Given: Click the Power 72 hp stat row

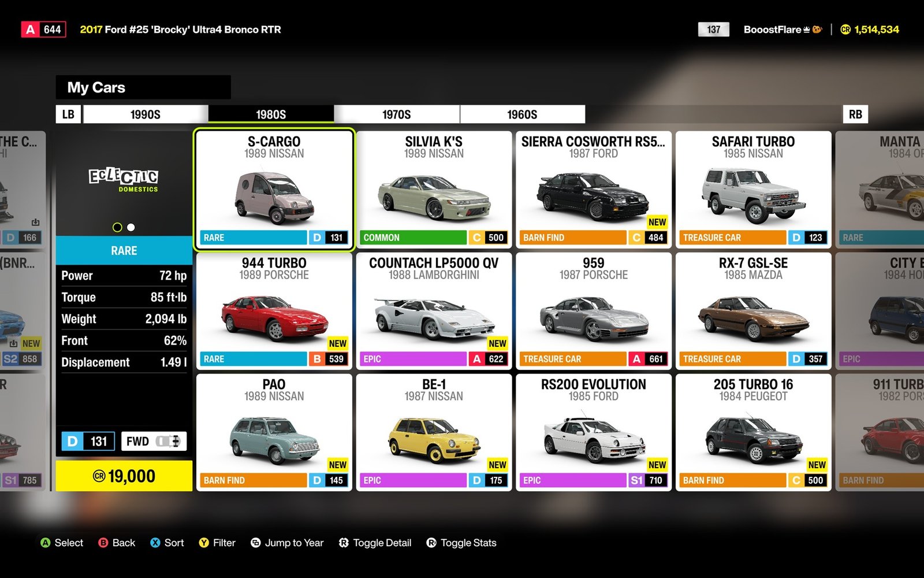Looking at the screenshot, I should click(124, 276).
